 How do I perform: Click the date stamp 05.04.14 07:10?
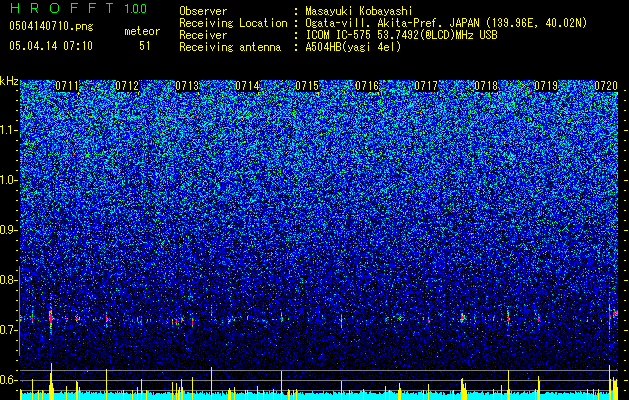(51, 46)
